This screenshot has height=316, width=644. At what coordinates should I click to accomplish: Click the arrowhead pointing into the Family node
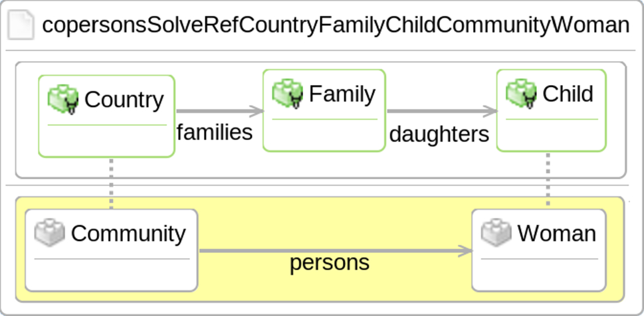pyautogui.click(x=257, y=111)
